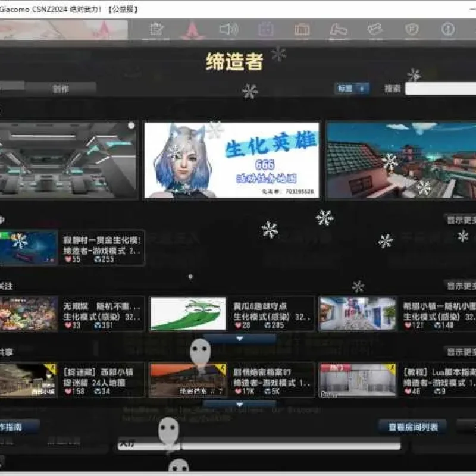This screenshot has height=476, width=476.
Task: Like the 无限塔 随机不重 map with heart icon
Action: click(68, 325)
